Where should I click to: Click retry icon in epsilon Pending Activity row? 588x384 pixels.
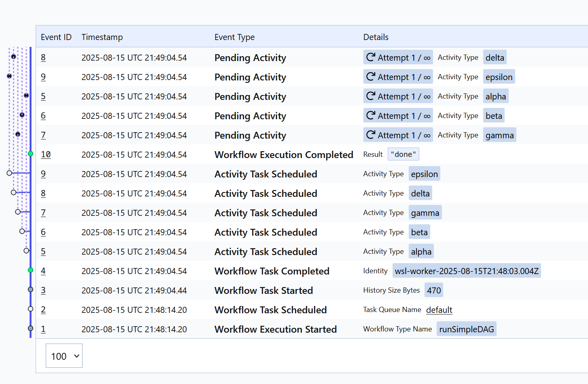tap(371, 76)
